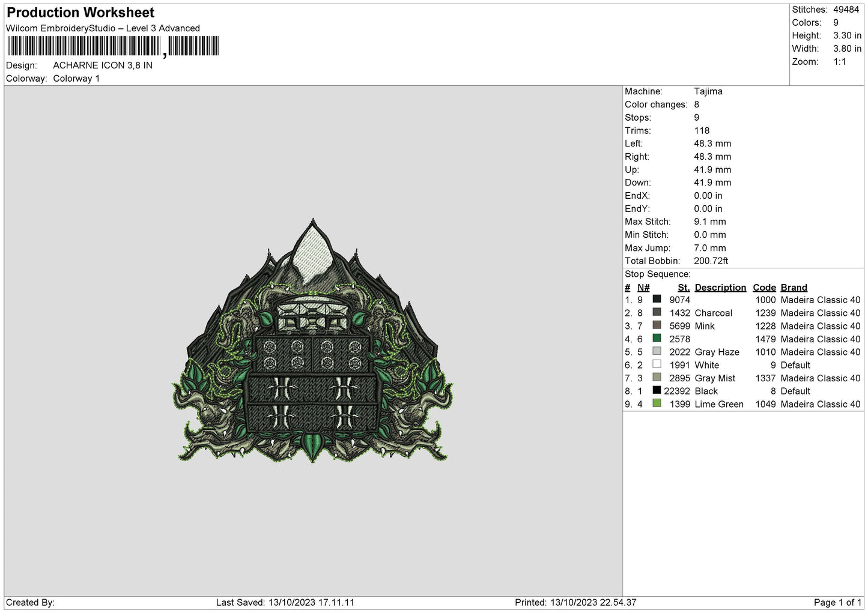Click the stitch count 22392
The width and height of the screenshot is (868, 613).
click(x=677, y=391)
